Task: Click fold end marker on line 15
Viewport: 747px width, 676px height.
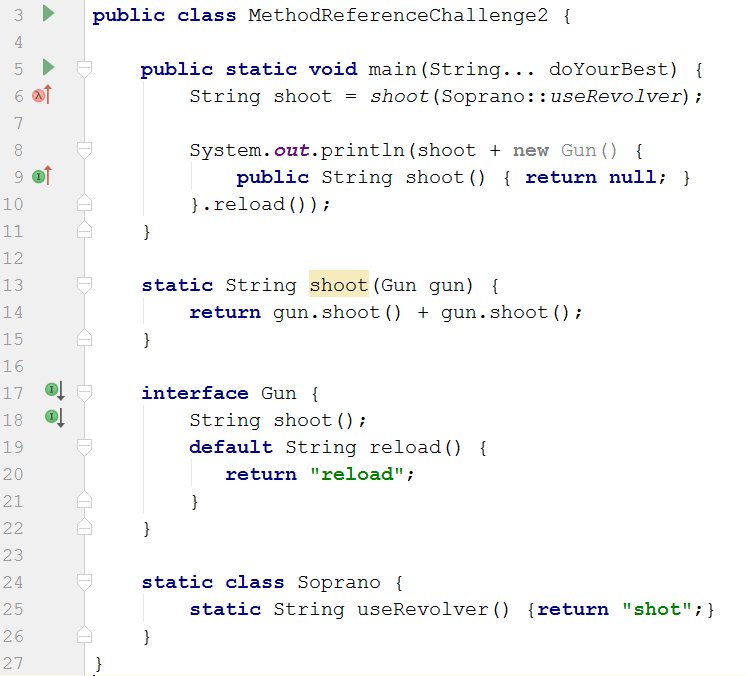Action: click(84, 338)
